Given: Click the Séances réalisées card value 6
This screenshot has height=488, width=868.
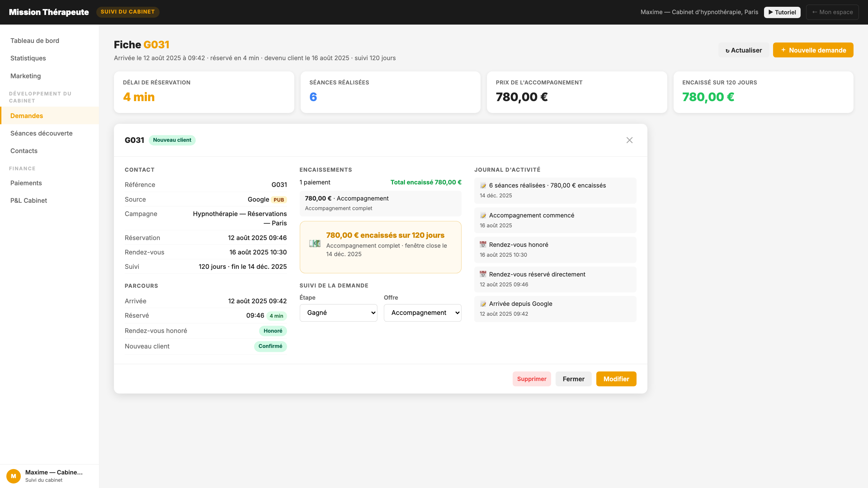Looking at the screenshot, I should (x=313, y=97).
